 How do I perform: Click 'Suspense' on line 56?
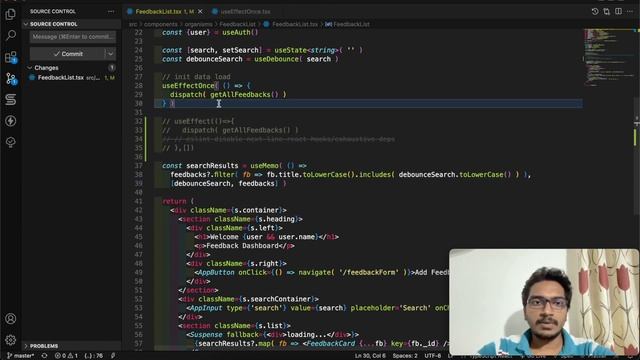[x=206, y=335]
